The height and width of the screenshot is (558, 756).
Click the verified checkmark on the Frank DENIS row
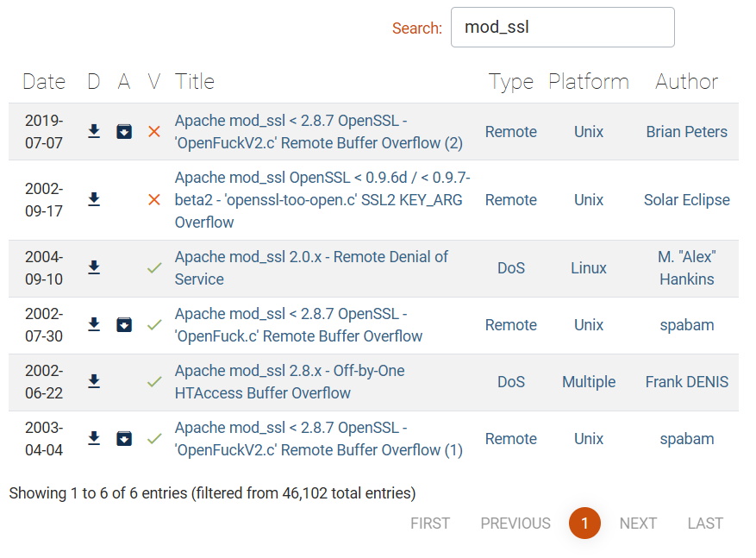tap(154, 381)
